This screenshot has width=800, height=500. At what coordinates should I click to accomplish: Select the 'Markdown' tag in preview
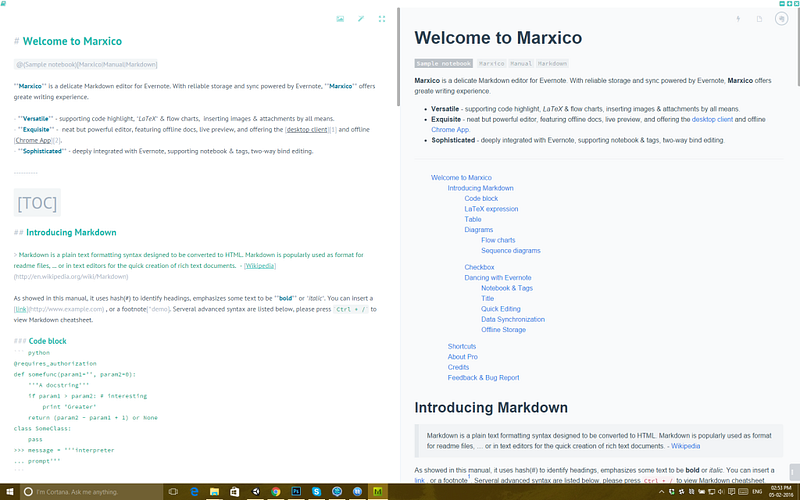coord(552,64)
